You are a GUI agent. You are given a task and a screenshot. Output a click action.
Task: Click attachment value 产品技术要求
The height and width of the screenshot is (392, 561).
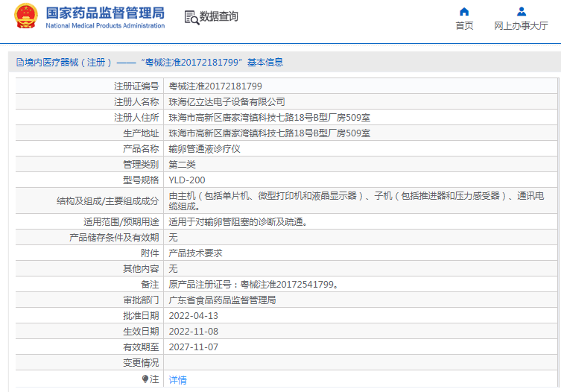click(196, 253)
